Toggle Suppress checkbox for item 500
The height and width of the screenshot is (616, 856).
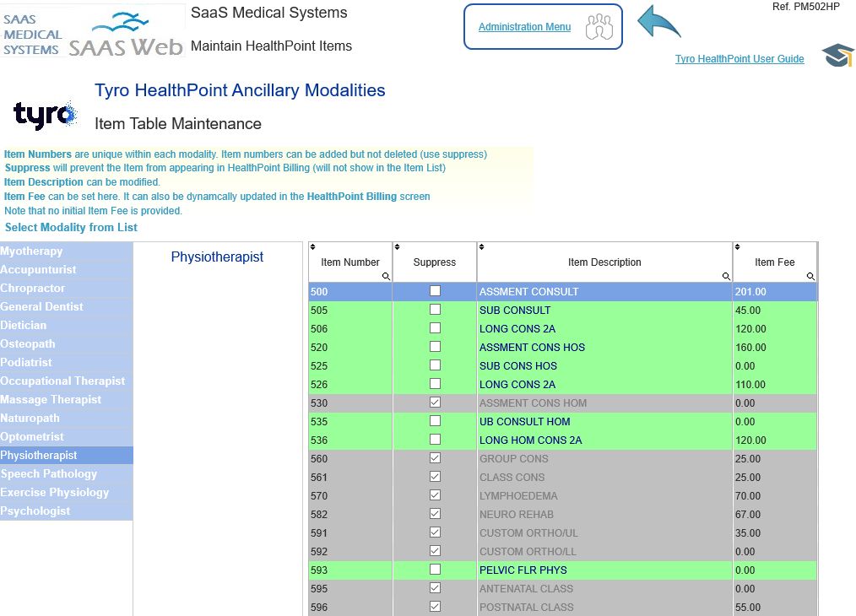(435, 291)
